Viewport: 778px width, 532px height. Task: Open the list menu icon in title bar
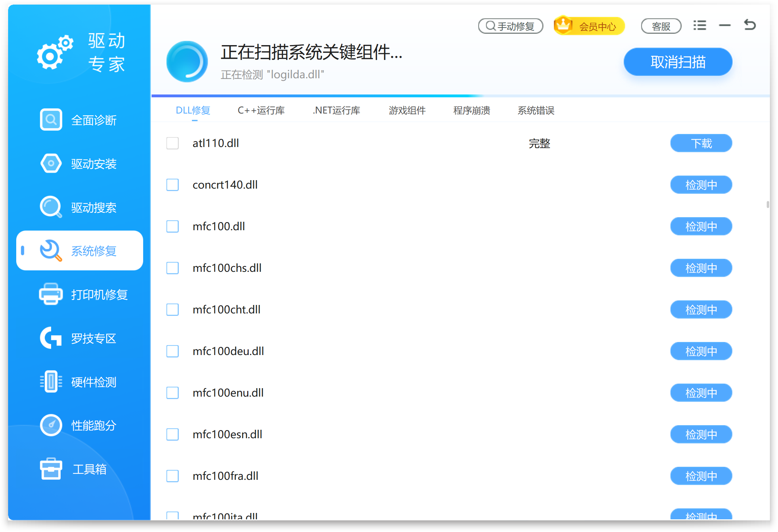[699, 25]
